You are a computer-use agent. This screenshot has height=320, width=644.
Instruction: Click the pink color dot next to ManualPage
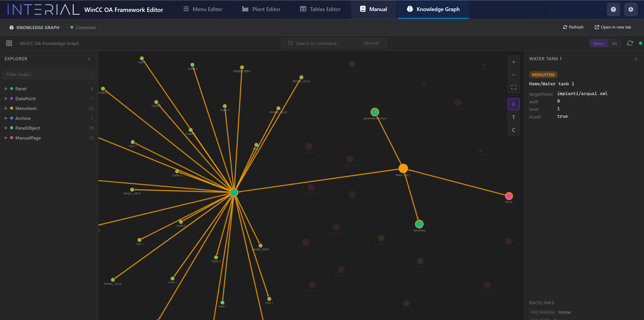pyautogui.click(x=11, y=138)
